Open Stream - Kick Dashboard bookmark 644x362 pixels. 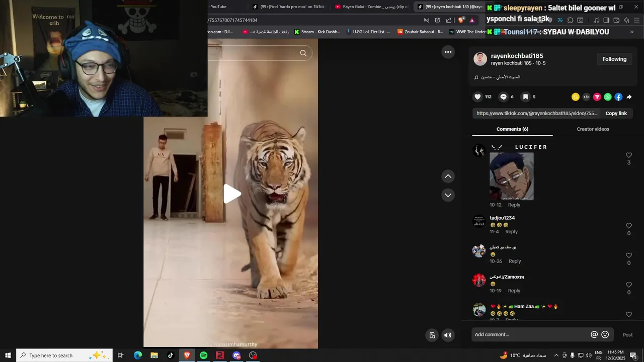coord(317,32)
